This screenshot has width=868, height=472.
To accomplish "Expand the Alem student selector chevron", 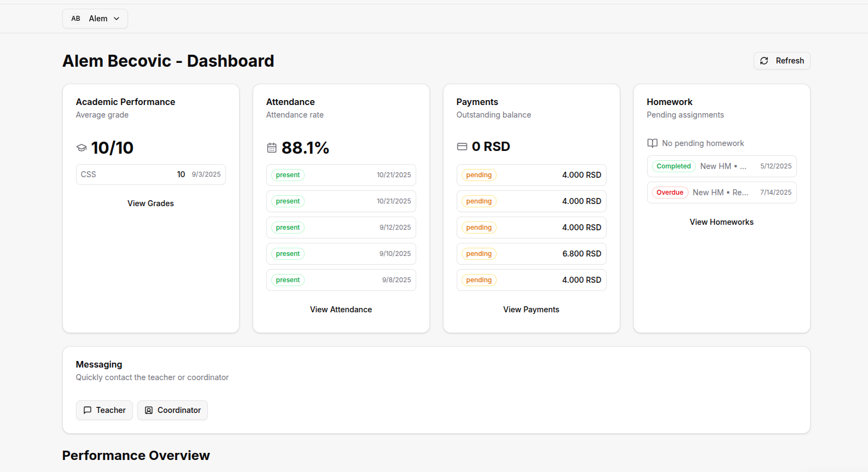I will (116, 19).
